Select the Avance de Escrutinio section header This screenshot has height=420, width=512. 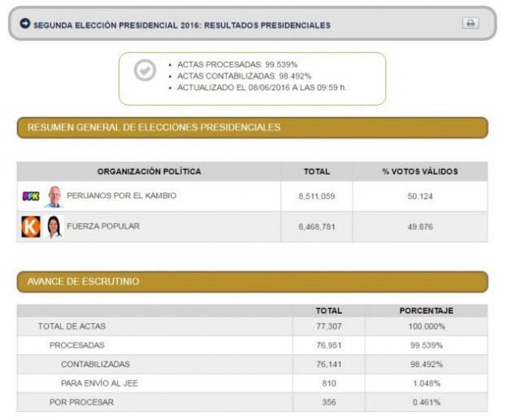[252, 282]
